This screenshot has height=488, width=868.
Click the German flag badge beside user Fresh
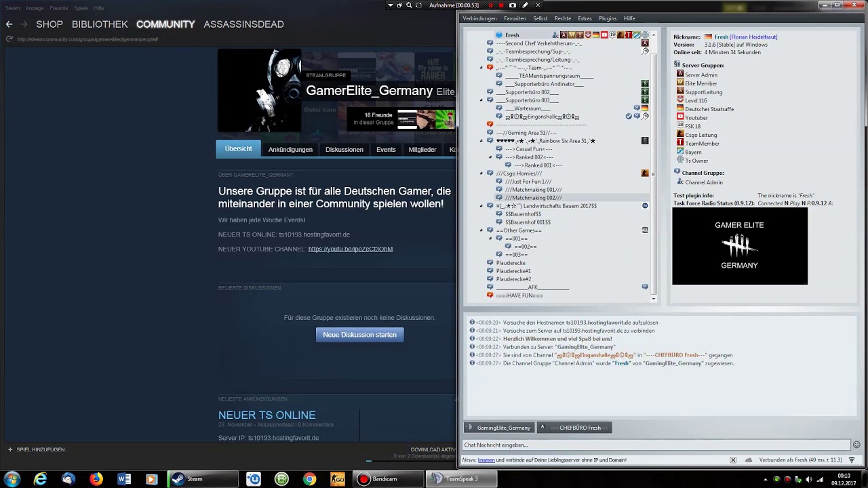point(596,35)
